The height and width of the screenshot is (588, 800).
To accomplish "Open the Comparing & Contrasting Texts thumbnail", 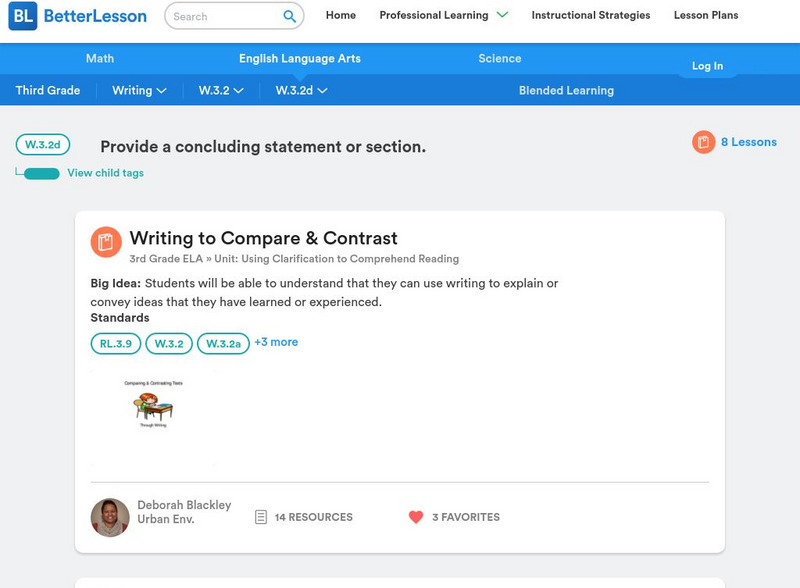I will click(x=154, y=405).
